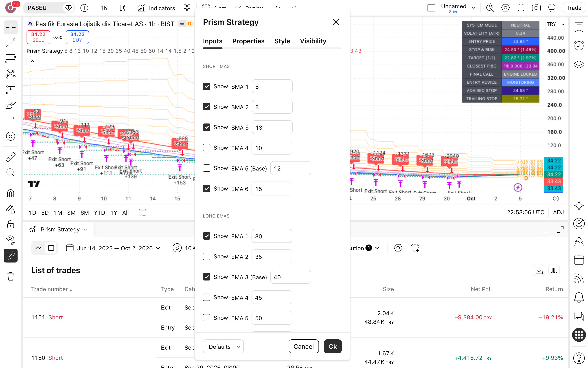This screenshot has height=368, width=588.
Task: Open the go to date calendar icon
Action: click(142, 212)
